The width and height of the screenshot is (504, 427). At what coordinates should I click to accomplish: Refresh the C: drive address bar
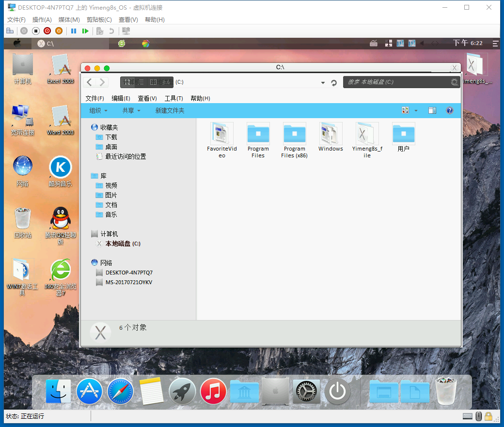[334, 83]
